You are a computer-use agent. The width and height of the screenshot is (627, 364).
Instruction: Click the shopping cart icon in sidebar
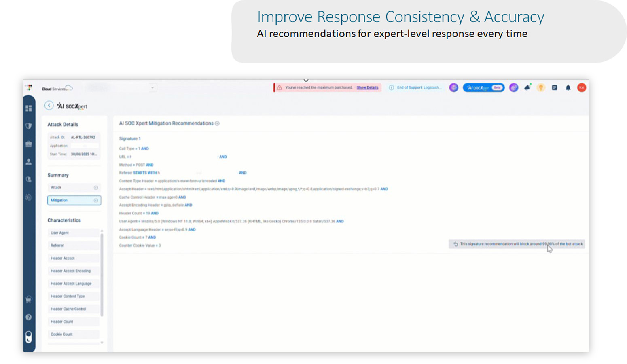pyautogui.click(x=29, y=300)
